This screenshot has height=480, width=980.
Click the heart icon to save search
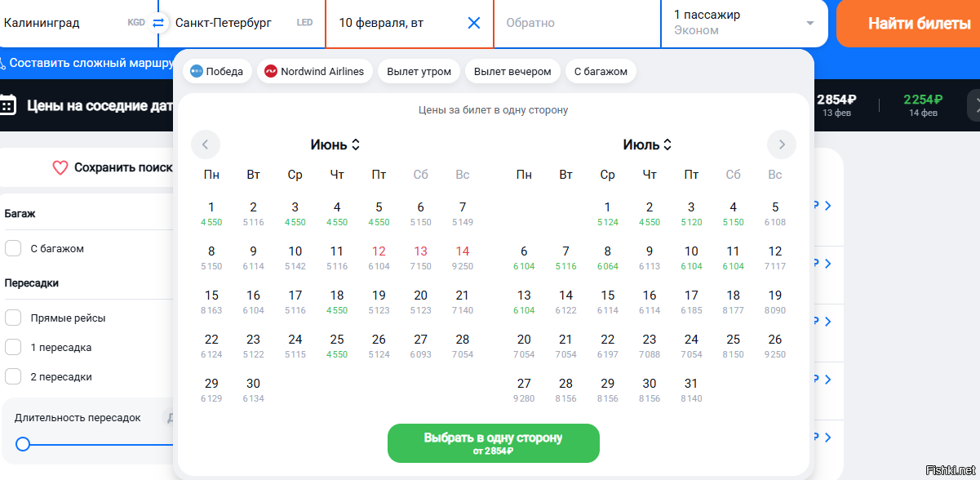pyautogui.click(x=60, y=167)
